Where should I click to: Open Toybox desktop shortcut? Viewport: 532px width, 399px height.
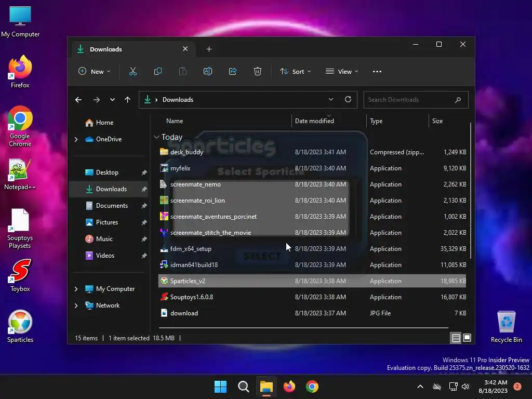pos(20,275)
